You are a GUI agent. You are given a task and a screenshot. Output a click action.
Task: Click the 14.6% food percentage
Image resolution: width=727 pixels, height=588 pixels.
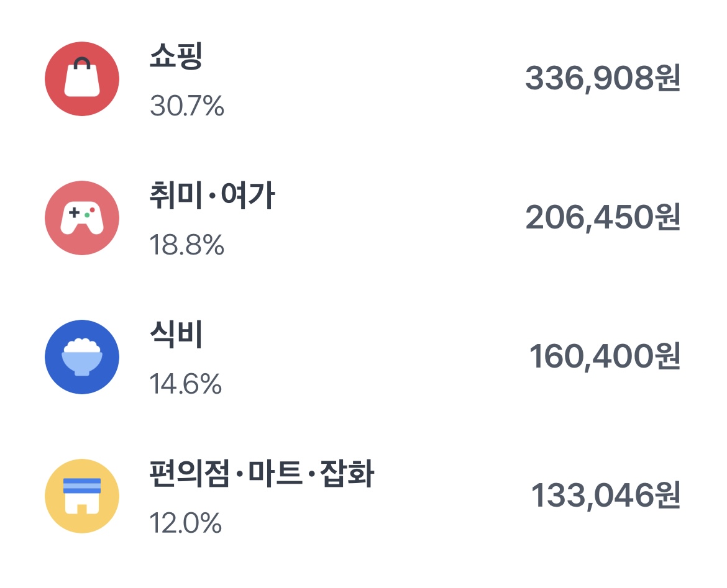coord(185,384)
